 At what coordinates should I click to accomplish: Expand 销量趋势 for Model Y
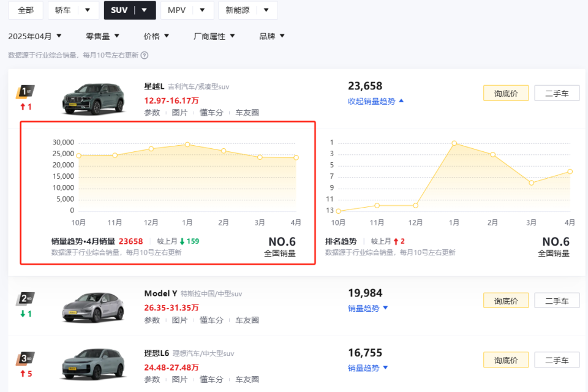(x=367, y=308)
